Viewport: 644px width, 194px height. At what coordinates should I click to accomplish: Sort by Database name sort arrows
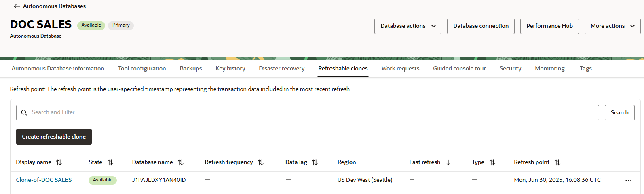(181, 162)
